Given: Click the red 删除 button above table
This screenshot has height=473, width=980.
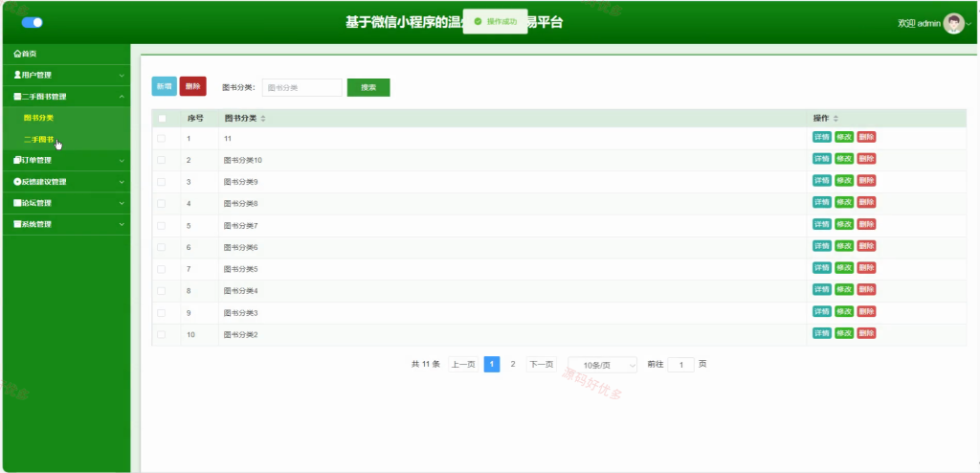Looking at the screenshot, I should [192, 86].
